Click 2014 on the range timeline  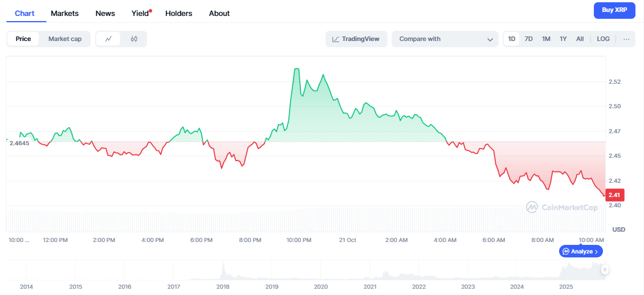(26, 286)
